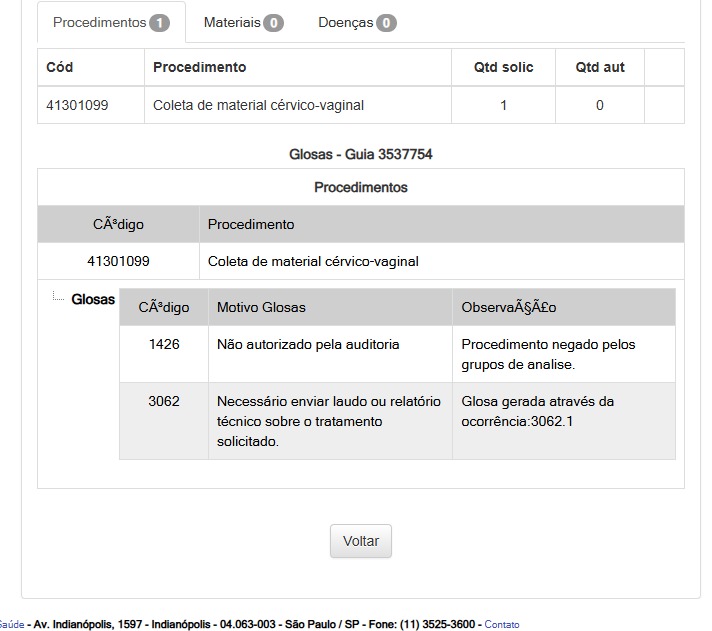Click the 'Motivo Glosas' column header
Viewport: 712px width, 631px height.
pos(261,307)
